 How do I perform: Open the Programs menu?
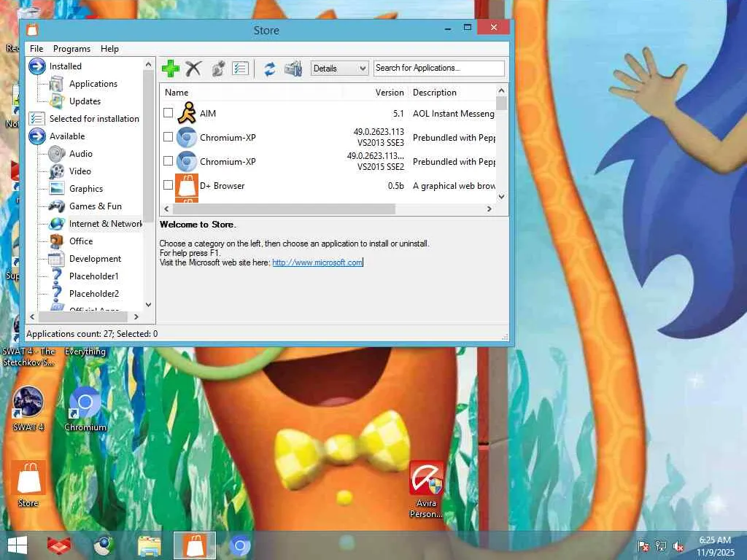click(71, 49)
